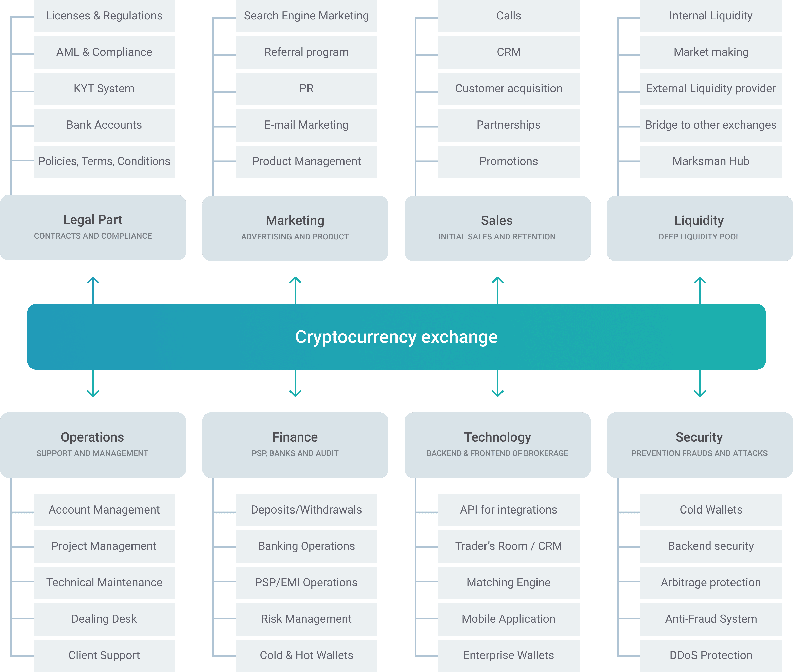Viewport: 793px width, 672px height.
Task: Click the API for integrations item
Action: 509,510
